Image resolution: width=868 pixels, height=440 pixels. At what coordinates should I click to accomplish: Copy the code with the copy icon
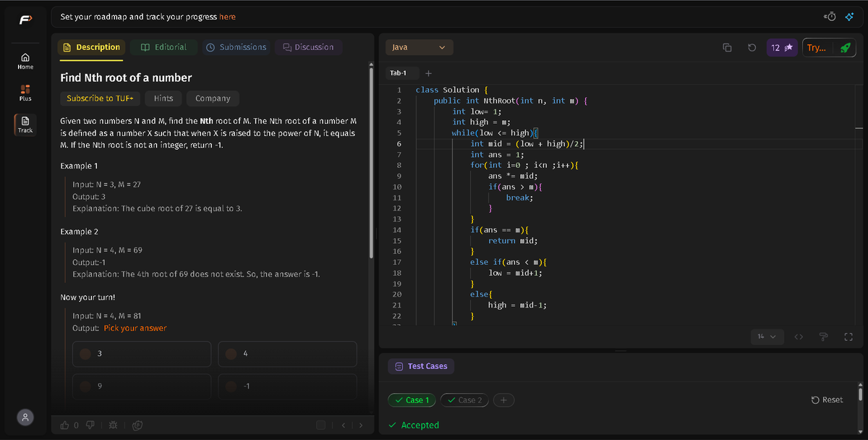[728, 48]
